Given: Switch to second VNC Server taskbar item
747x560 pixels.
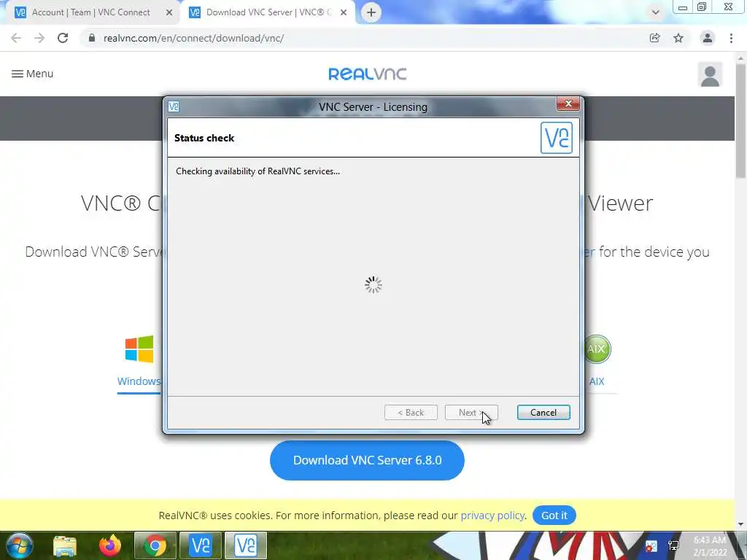Looking at the screenshot, I should coord(246,545).
